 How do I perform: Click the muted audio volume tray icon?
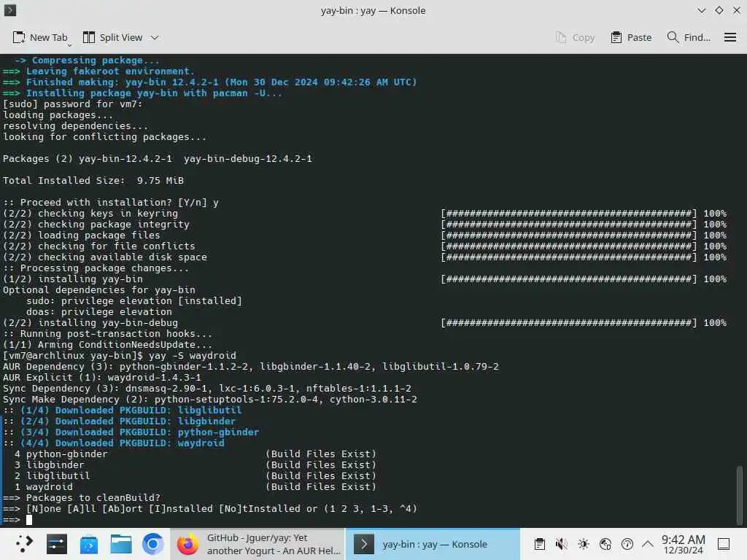click(561, 544)
